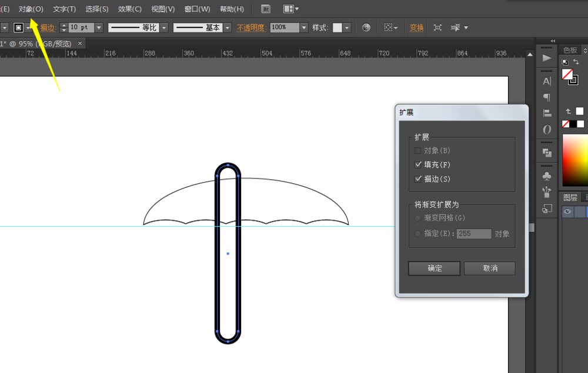
Task: Open the Align panel icon
Action: tap(547, 113)
